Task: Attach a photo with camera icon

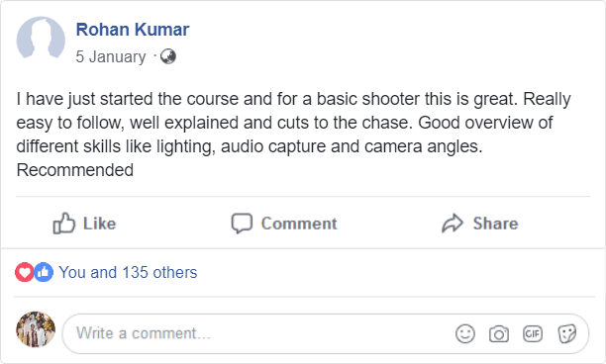Action: (x=499, y=334)
